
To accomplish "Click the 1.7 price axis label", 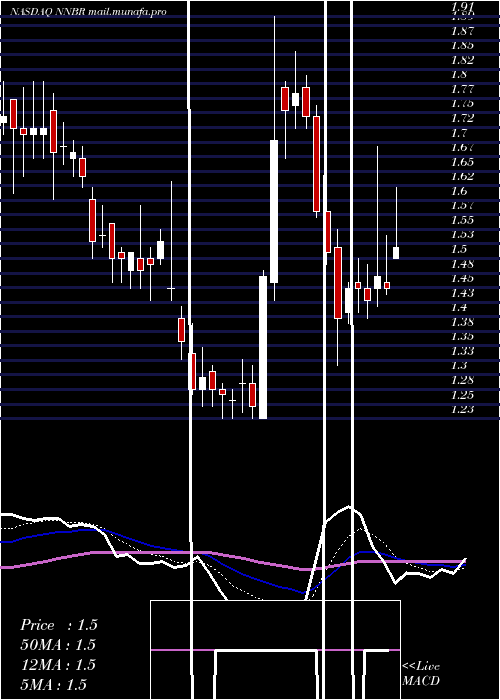I will 459,133.
